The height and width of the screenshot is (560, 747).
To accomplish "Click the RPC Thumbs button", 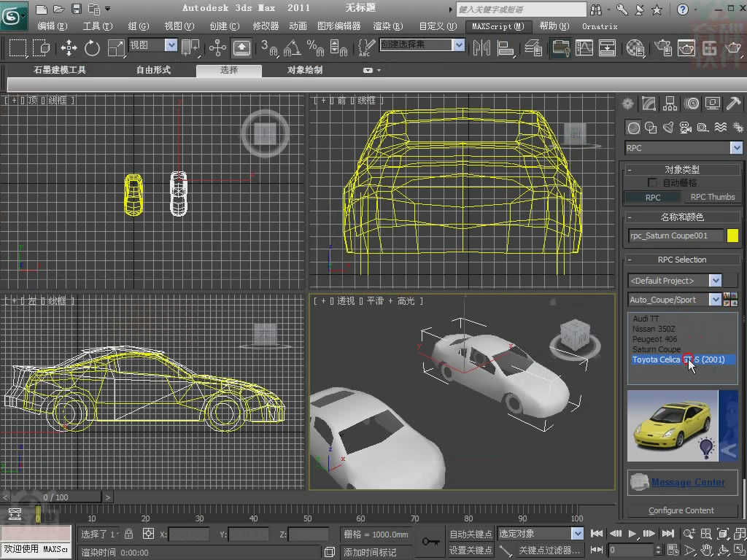I will 712,197.
